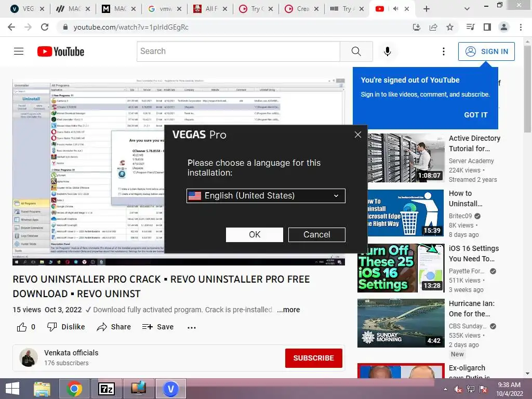Subscribe to Venkata officials
This screenshot has height=399, width=532.
tap(313, 358)
